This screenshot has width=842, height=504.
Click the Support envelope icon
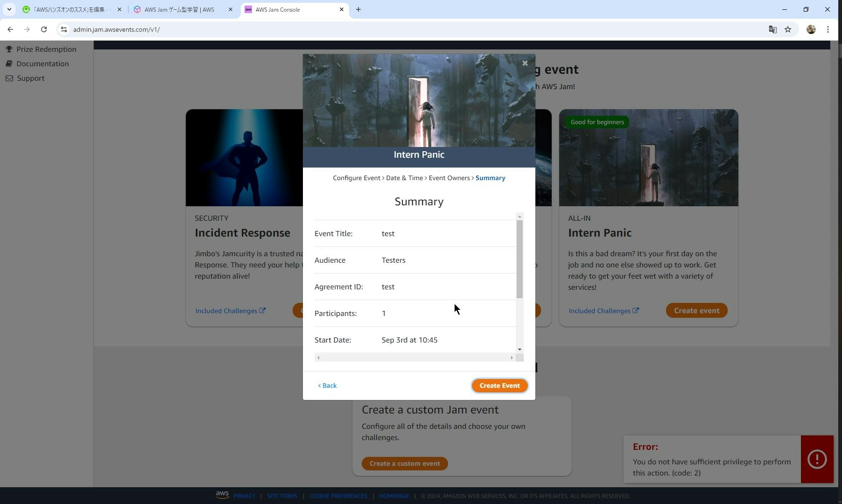coord(9,78)
